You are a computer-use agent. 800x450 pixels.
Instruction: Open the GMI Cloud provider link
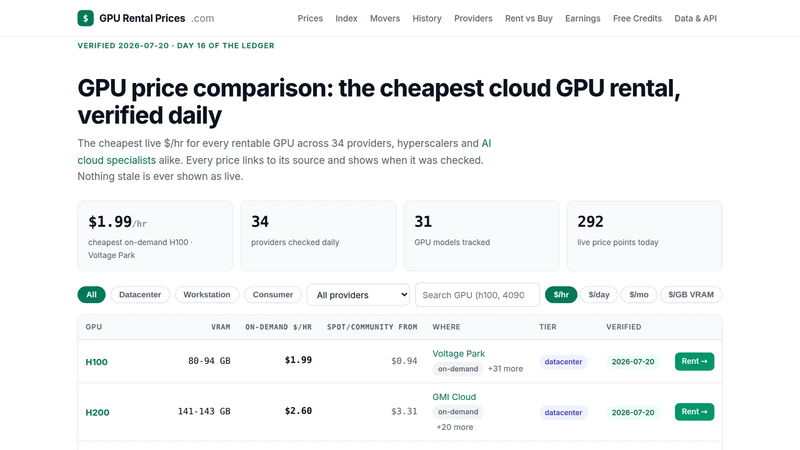tap(454, 397)
